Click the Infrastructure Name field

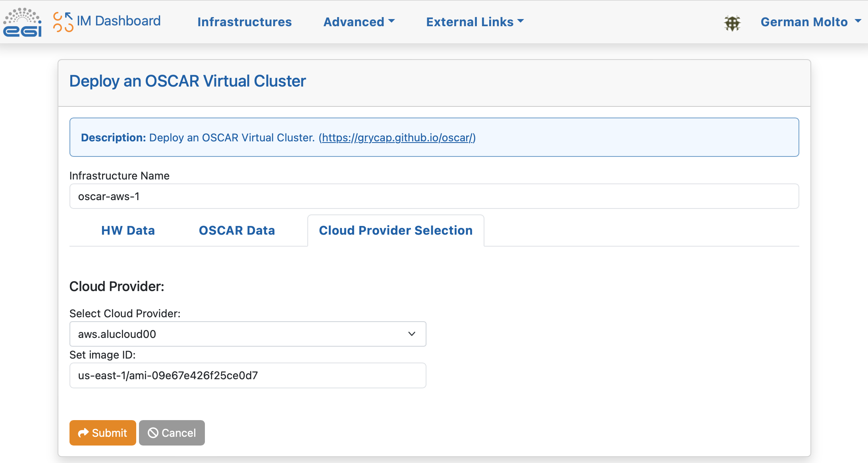tap(434, 196)
